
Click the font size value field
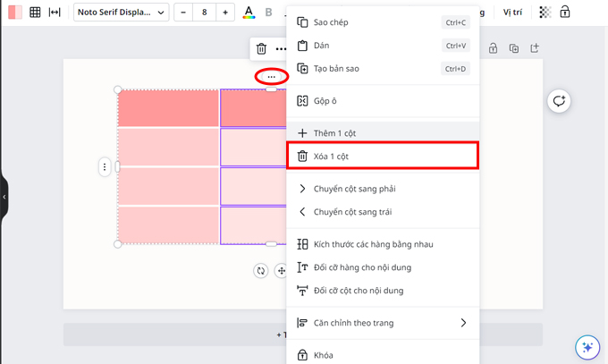(x=204, y=13)
